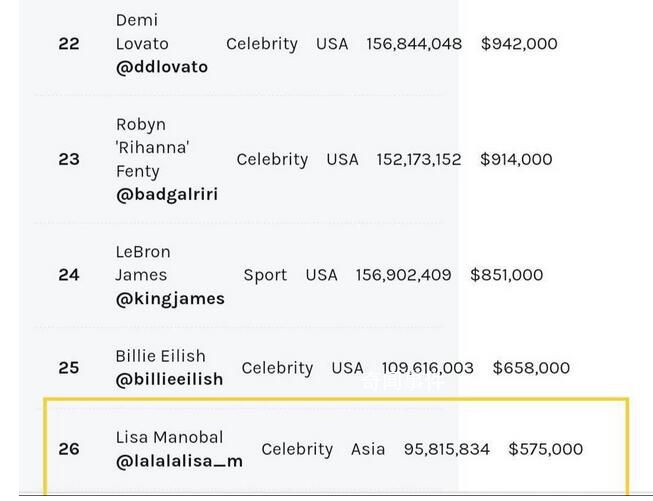Select rank number 23

click(x=69, y=160)
